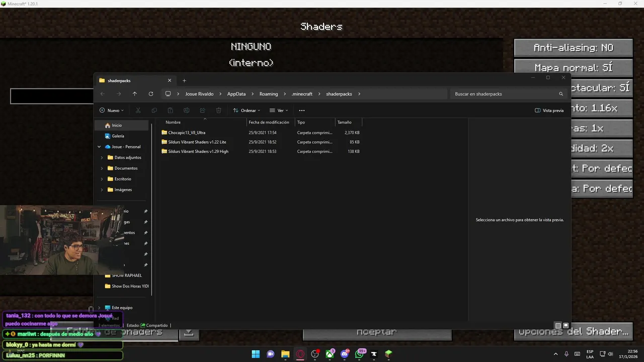
Task: Open Inicio in the navigation pane
Action: [x=122, y=125]
